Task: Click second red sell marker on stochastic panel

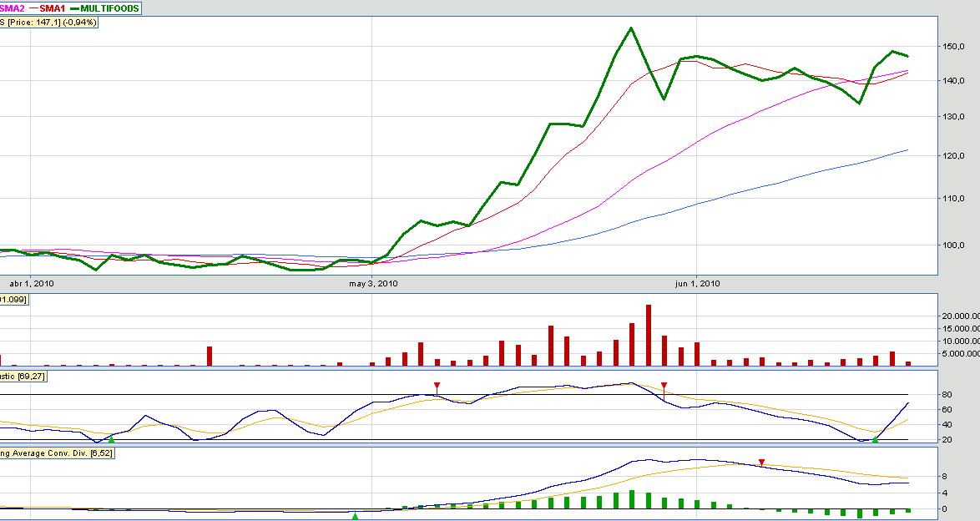Action: [x=664, y=386]
